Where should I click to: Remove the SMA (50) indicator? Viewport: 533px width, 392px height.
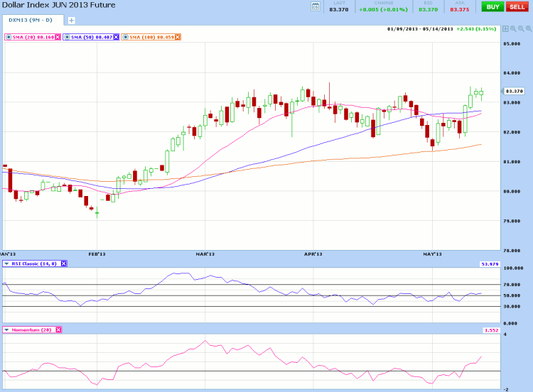[x=117, y=37]
